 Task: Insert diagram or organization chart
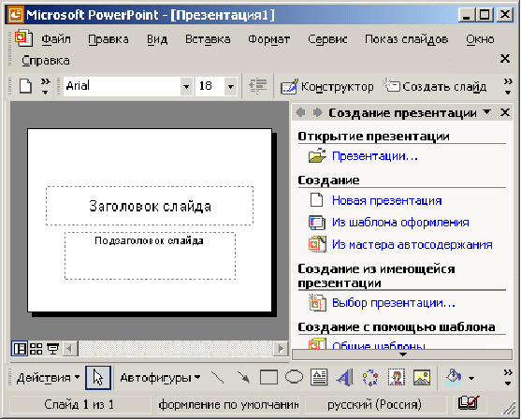tap(370, 378)
